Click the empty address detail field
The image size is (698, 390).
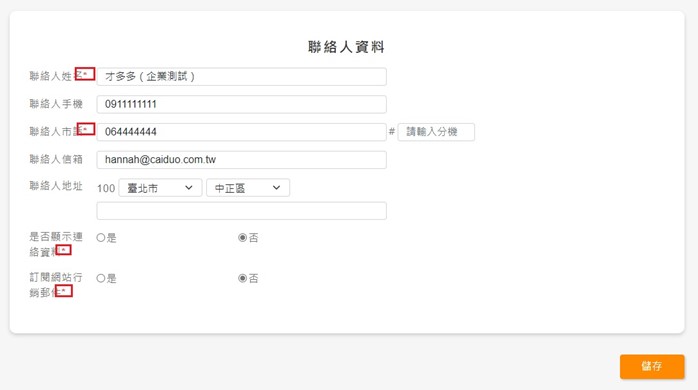coord(241,211)
